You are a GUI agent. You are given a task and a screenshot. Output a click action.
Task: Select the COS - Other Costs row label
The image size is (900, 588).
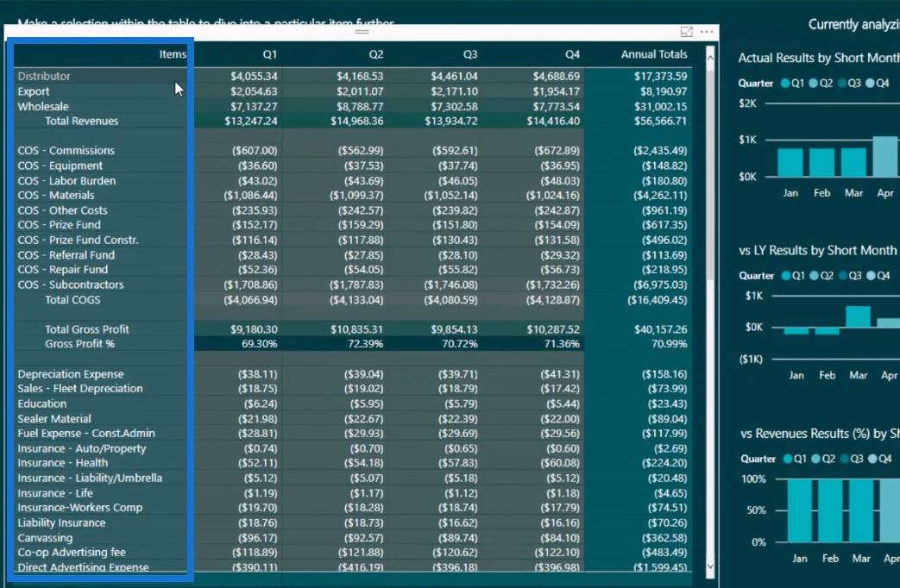click(63, 210)
